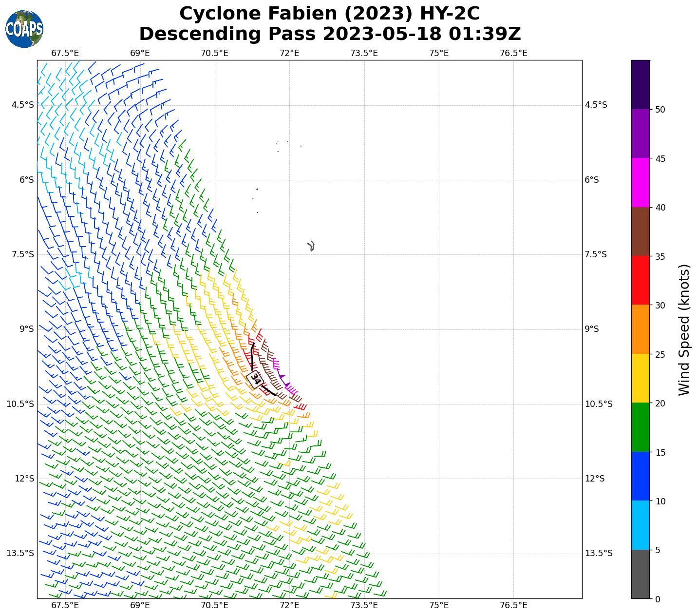Click the COAPS globe logo
Viewport: 698px width, 616px height.
(24, 29)
